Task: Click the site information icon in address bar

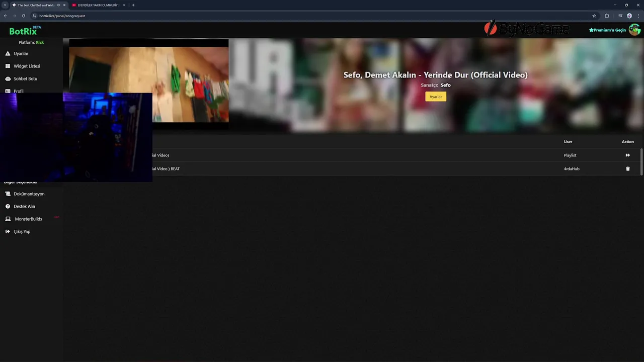Action: coord(34,16)
